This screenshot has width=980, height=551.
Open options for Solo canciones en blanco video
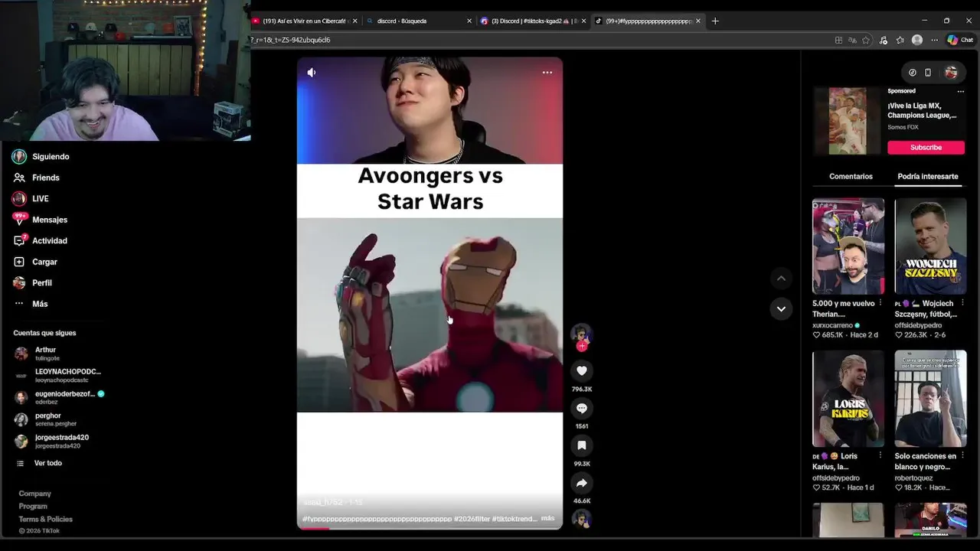tap(962, 455)
